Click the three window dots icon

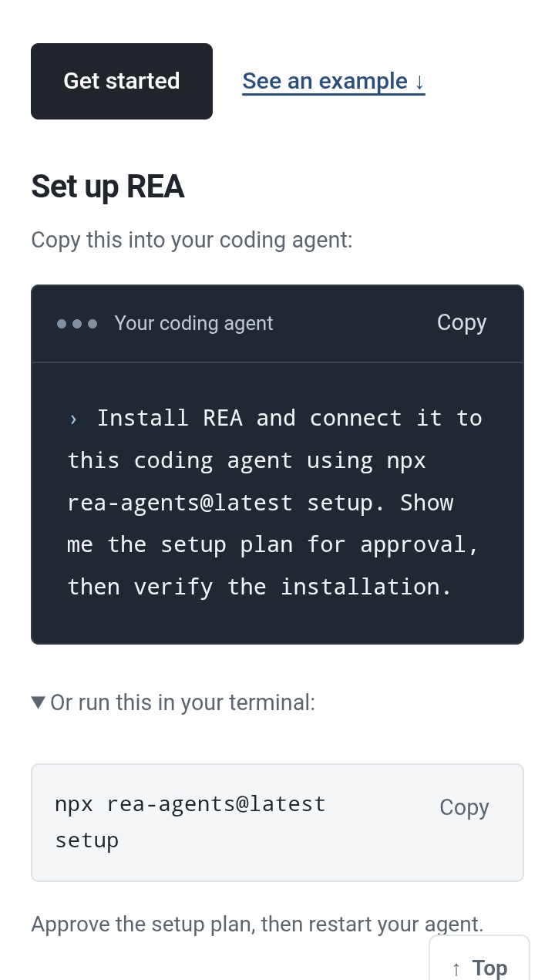pos(77,324)
